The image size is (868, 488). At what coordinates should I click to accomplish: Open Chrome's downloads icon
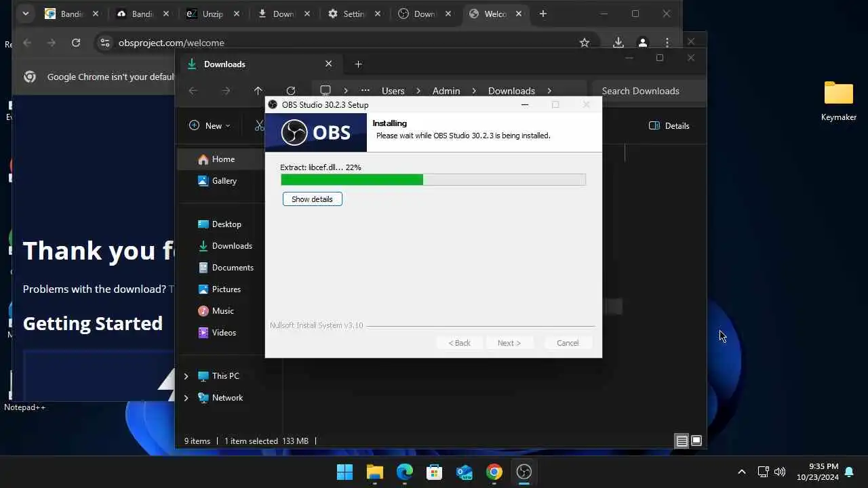pyautogui.click(x=618, y=43)
